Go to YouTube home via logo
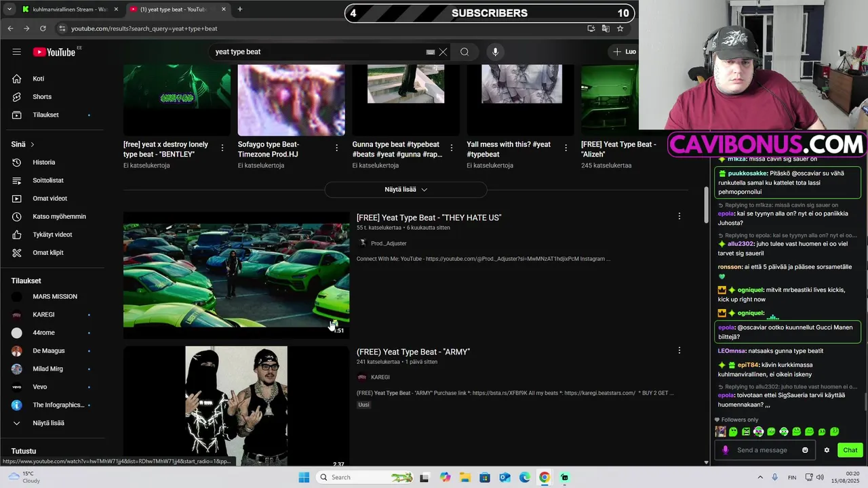 [54, 52]
